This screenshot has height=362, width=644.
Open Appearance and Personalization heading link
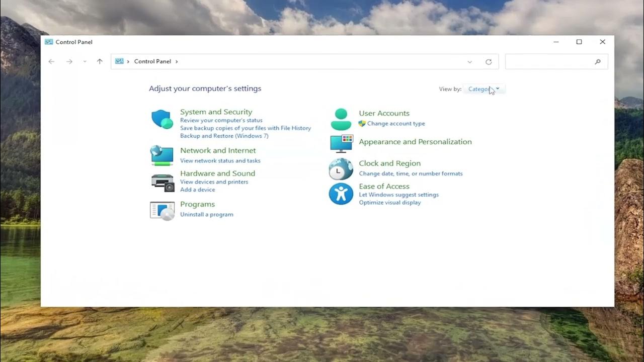(x=415, y=142)
